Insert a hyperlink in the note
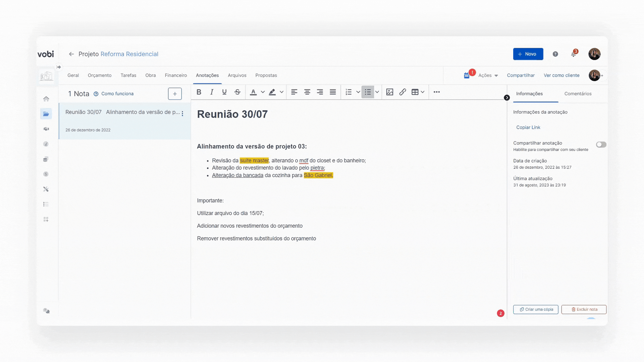This screenshot has width=644, height=362. tap(402, 92)
